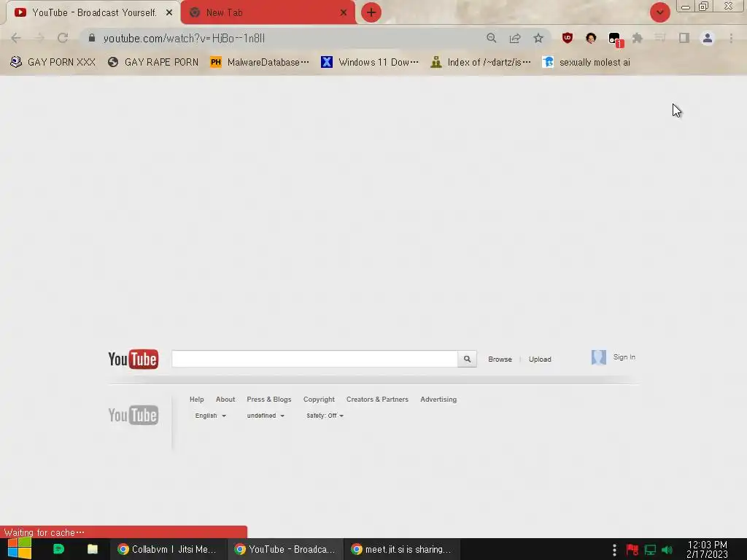Open the uBlock Origin extension icon
The image size is (747, 560).
567,38
